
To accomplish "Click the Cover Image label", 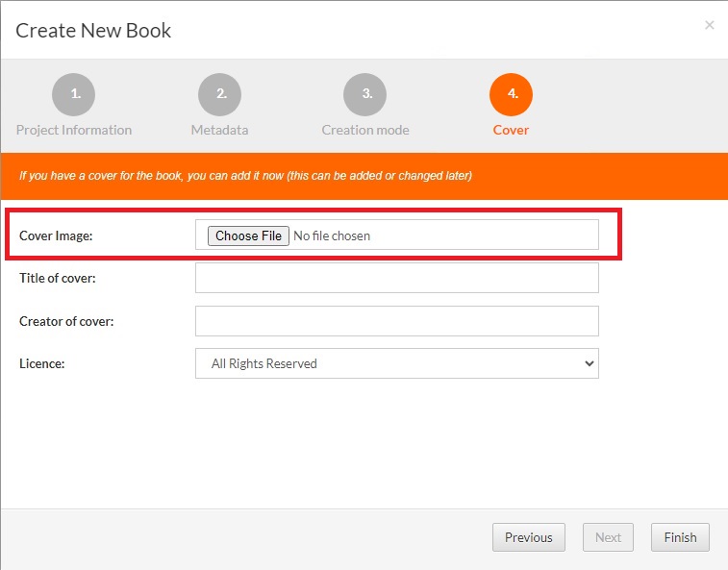I will click(x=56, y=235).
